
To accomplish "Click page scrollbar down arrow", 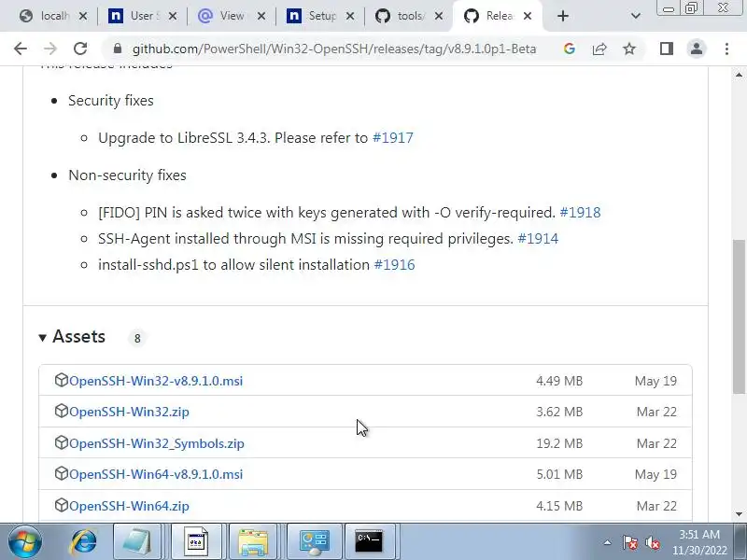I will coord(739,514).
